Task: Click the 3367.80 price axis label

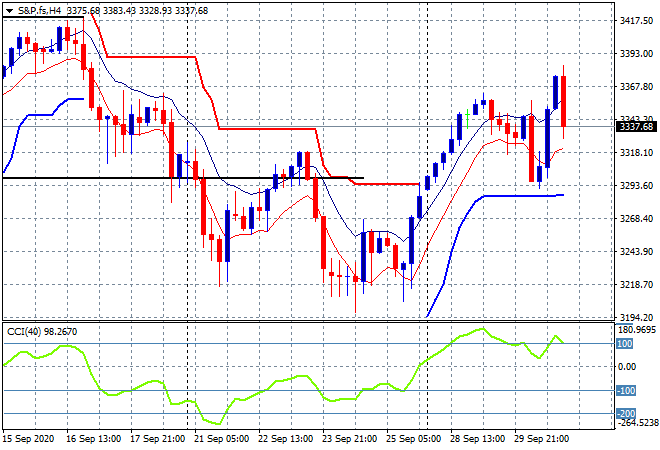Action: tap(636, 86)
